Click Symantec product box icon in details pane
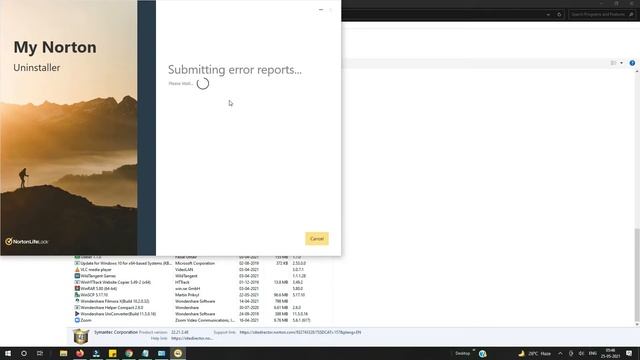 click(x=81, y=337)
